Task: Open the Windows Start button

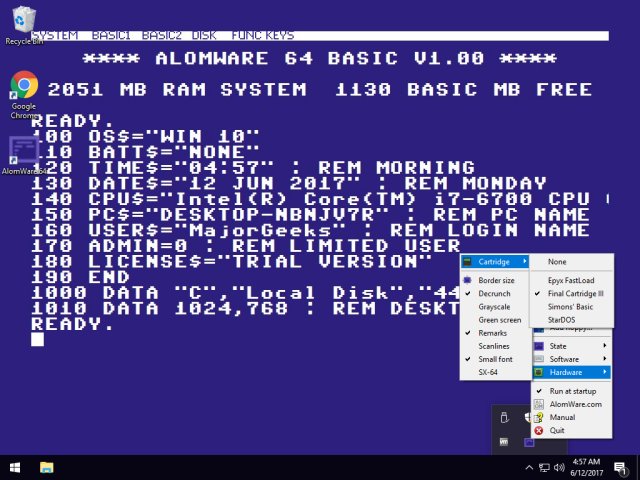Action: [x=15, y=467]
